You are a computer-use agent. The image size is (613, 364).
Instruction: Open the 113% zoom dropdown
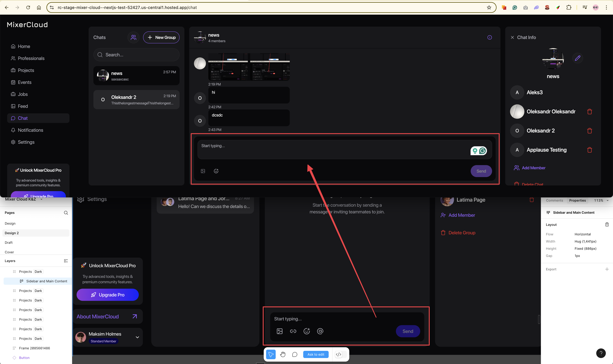coord(601,200)
